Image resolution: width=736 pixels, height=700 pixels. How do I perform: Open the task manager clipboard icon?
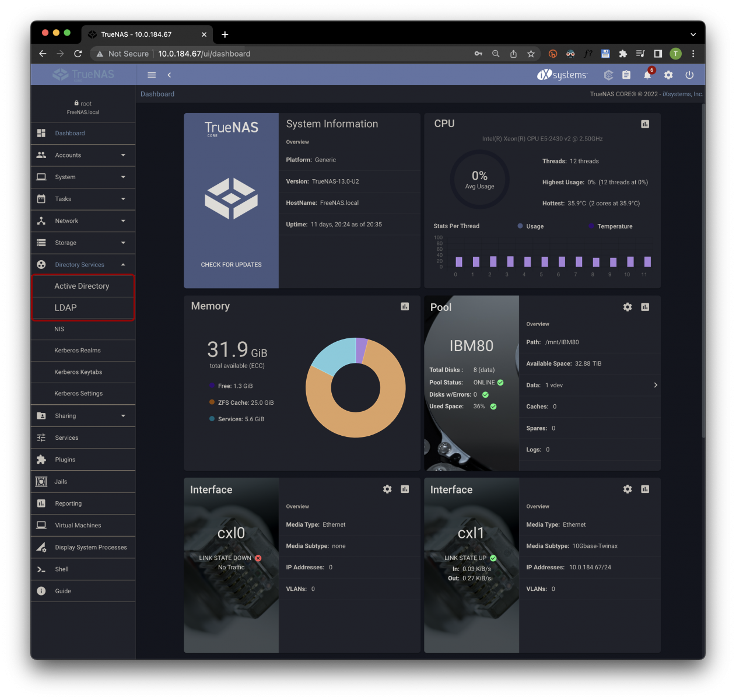(x=626, y=75)
